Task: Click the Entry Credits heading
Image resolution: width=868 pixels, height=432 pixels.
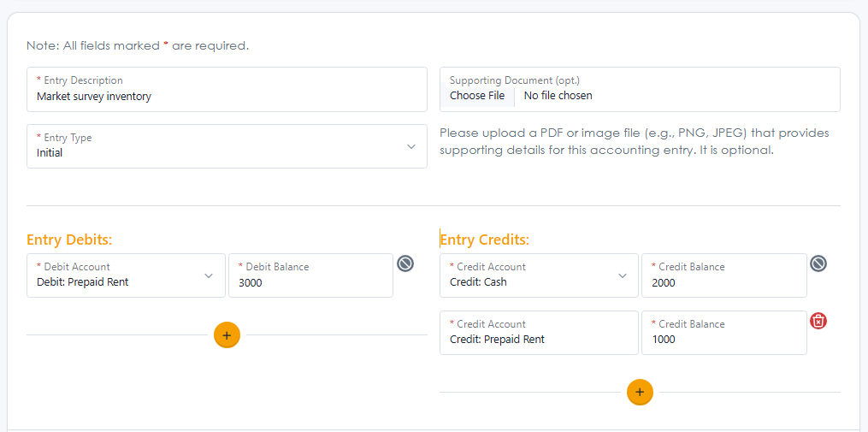Action: [x=485, y=240]
